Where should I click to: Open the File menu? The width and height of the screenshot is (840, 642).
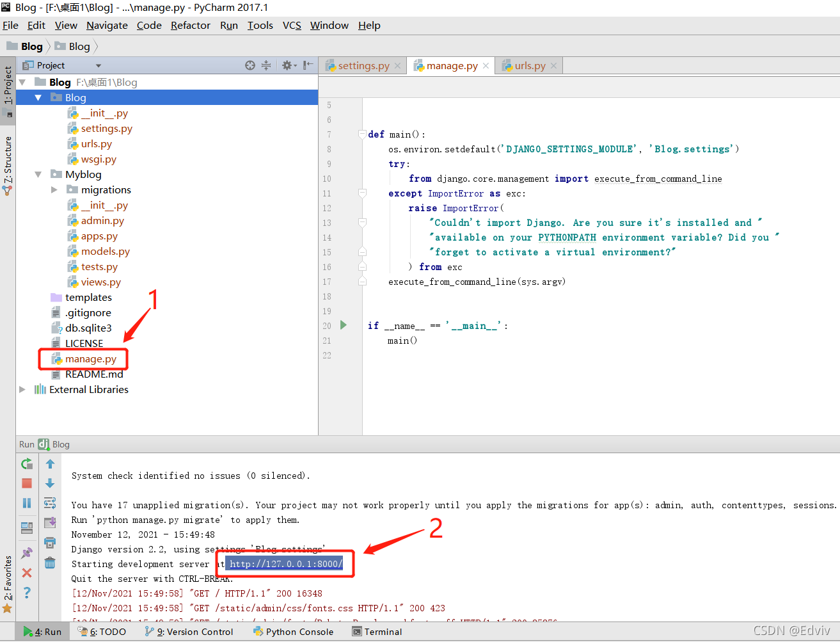10,26
